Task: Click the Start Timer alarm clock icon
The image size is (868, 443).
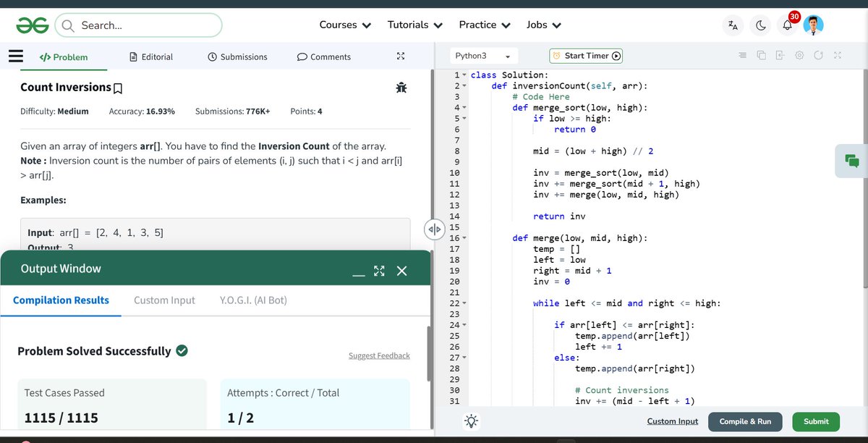Action: click(x=556, y=56)
